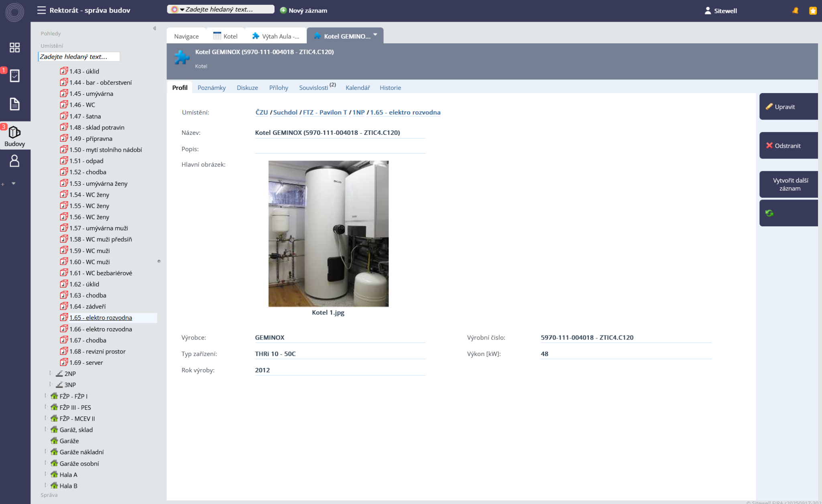Open the dashboard grid icon in sidebar
Viewport: 822px width, 504px height.
[x=14, y=48]
